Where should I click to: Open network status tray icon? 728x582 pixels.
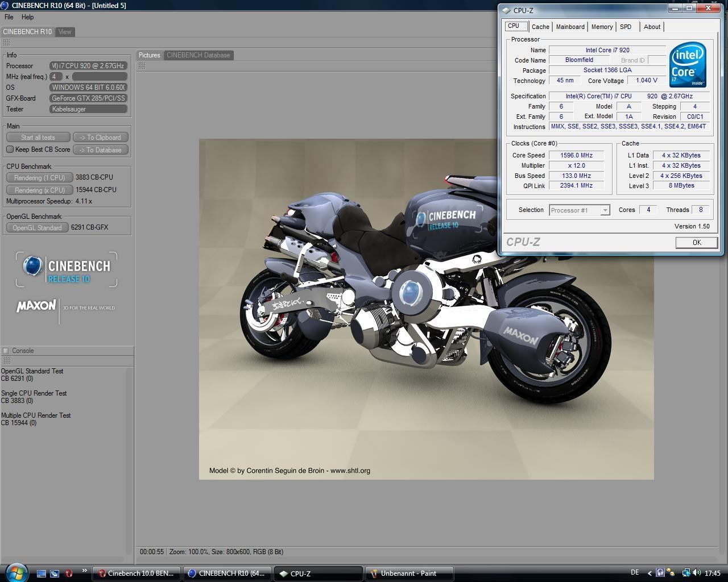(686, 573)
